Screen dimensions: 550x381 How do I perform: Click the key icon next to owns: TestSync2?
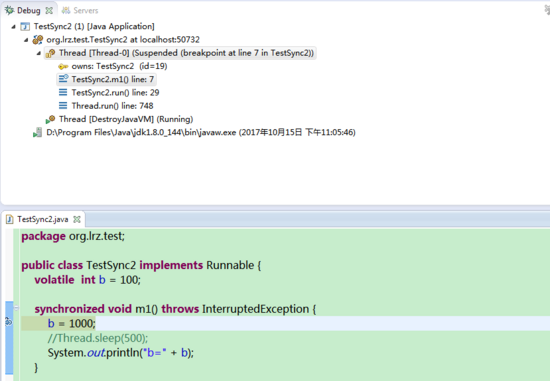click(x=63, y=66)
